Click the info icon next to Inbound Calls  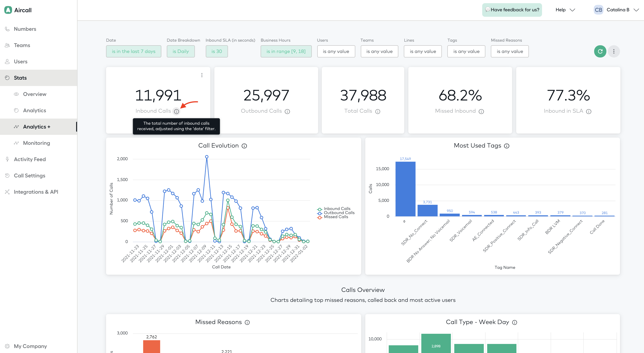[177, 111]
